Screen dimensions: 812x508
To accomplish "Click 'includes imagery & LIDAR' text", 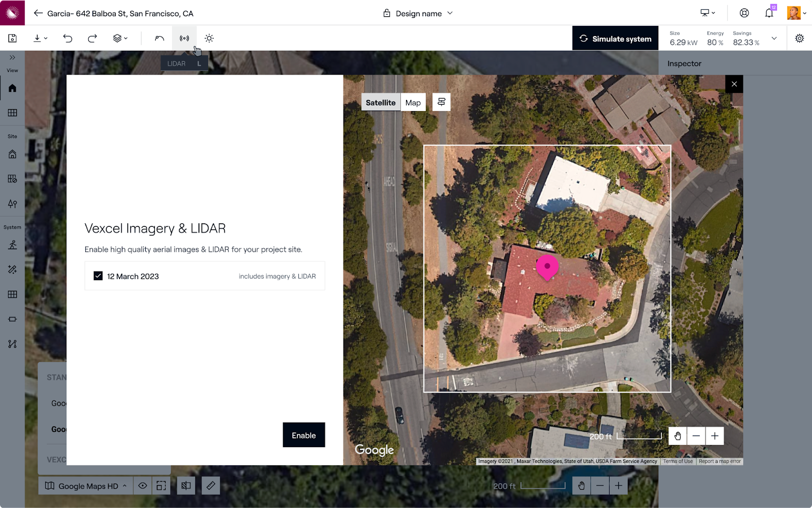I will click(x=277, y=276).
